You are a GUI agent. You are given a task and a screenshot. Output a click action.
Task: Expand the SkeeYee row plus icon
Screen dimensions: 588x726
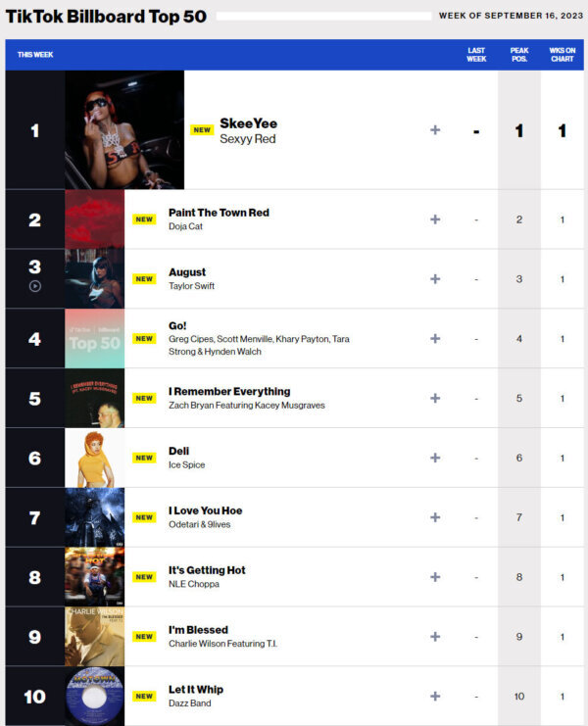pos(435,130)
